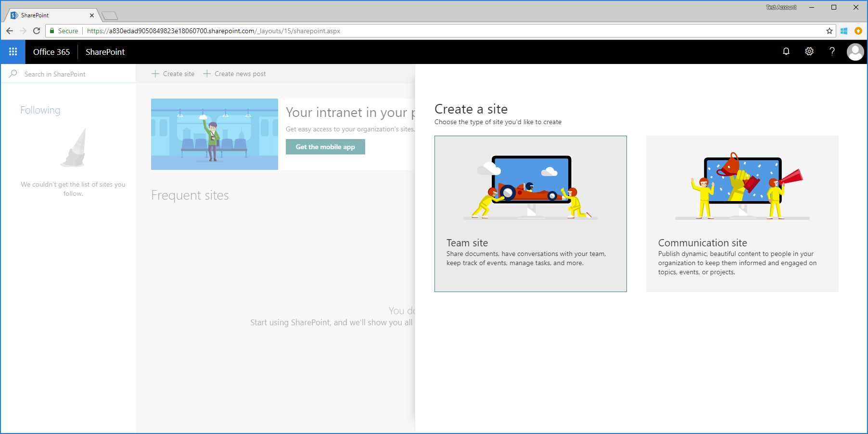Click the Office 365 header link
Screen dimensions: 868x434
(x=51, y=52)
